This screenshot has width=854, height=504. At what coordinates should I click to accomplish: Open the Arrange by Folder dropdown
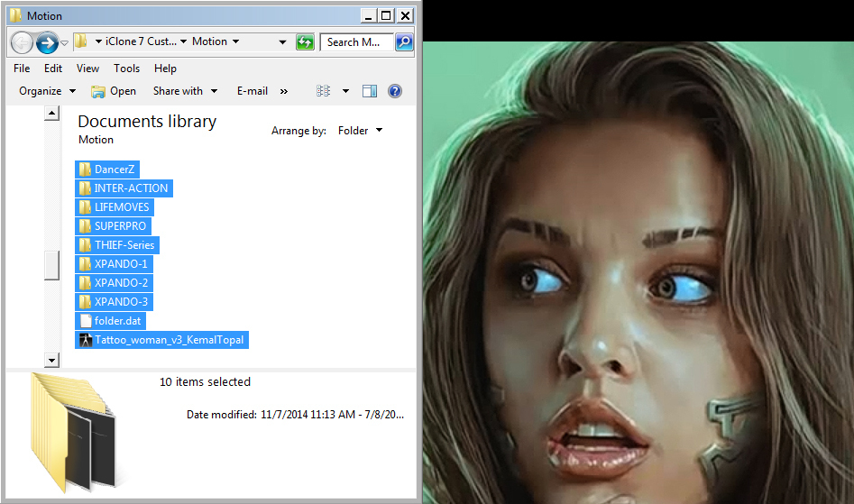coord(360,131)
